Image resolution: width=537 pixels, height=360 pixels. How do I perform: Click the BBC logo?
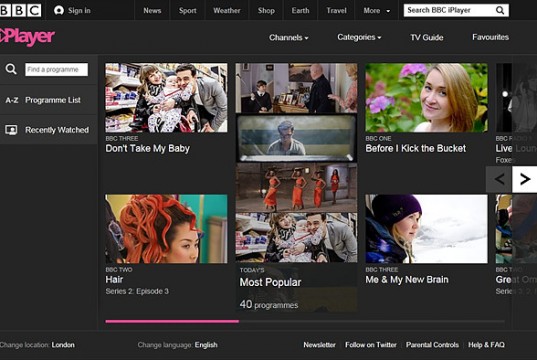pyautogui.click(x=21, y=10)
